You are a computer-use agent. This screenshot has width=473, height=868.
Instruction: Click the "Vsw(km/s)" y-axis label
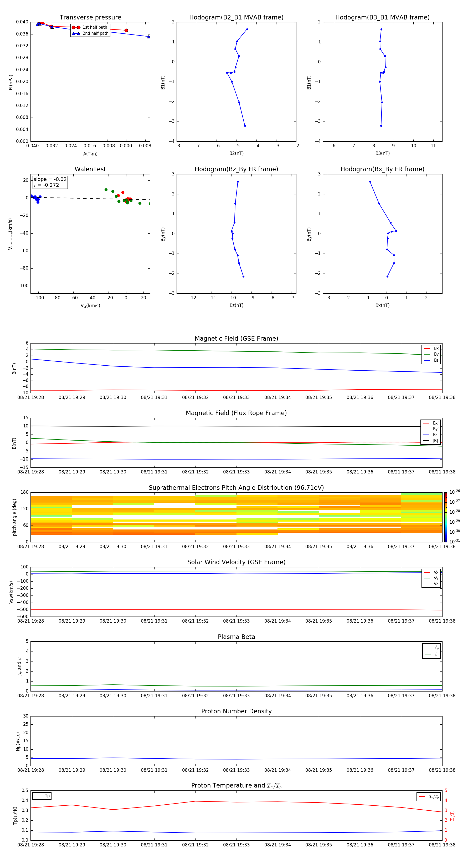(x=11, y=592)
